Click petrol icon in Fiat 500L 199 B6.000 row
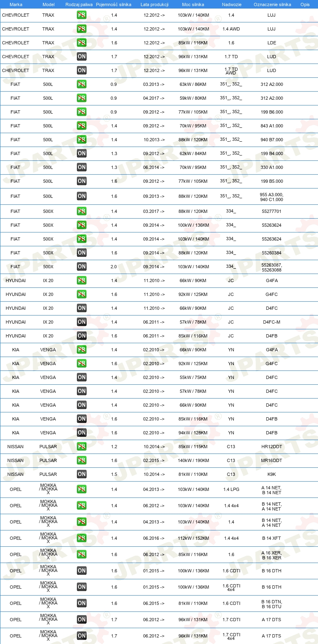The width and height of the screenshot is (318, 644). pyautogui.click(x=82, y=112)
